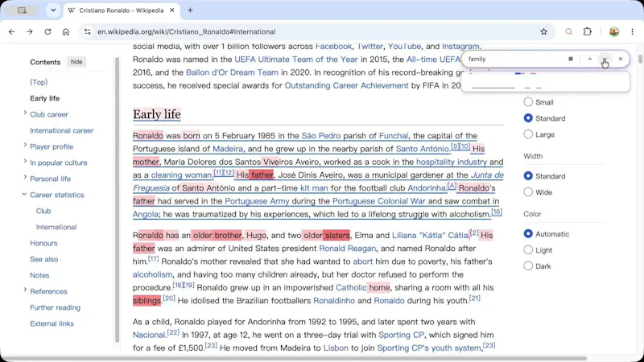Select the Small text size option
The height and width of the screenshot is (362, 644).
528,102
